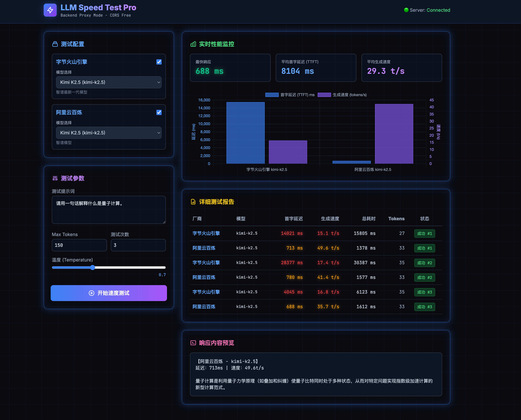The width and height of the screenshot is (521, 420).
Task: Click the 成功 #1 badge for 阿里云百炼
Action: click(425, 248)
